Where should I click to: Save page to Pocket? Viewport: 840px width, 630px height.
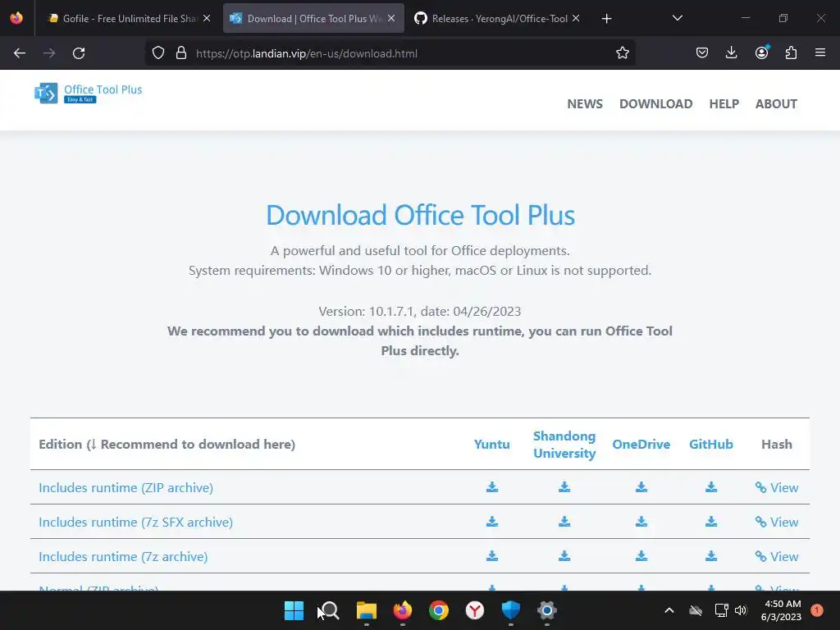(702, 52)
